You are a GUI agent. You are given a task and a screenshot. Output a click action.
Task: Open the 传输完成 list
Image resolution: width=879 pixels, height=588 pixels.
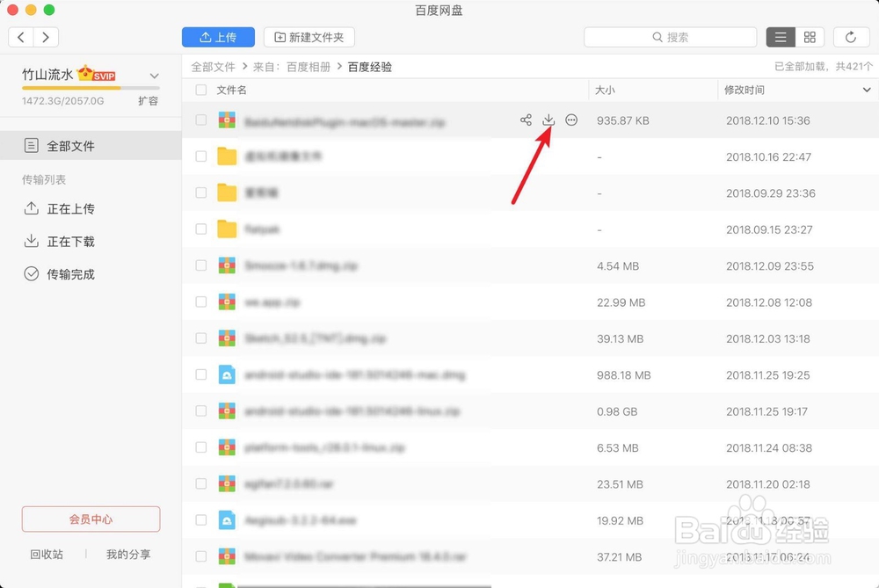[x=60, y=274]
